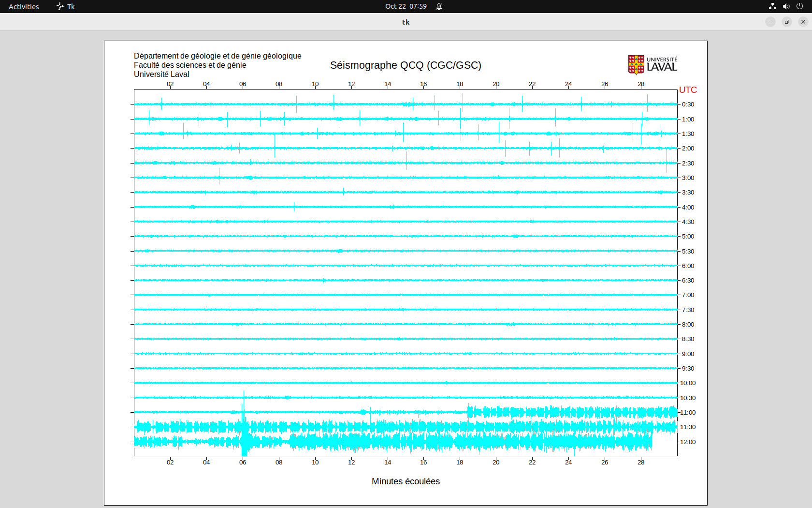Image resolution: width=812 pixels, height=508 pixels.
Task: Click the Université Laval logo
Action: 652,64
